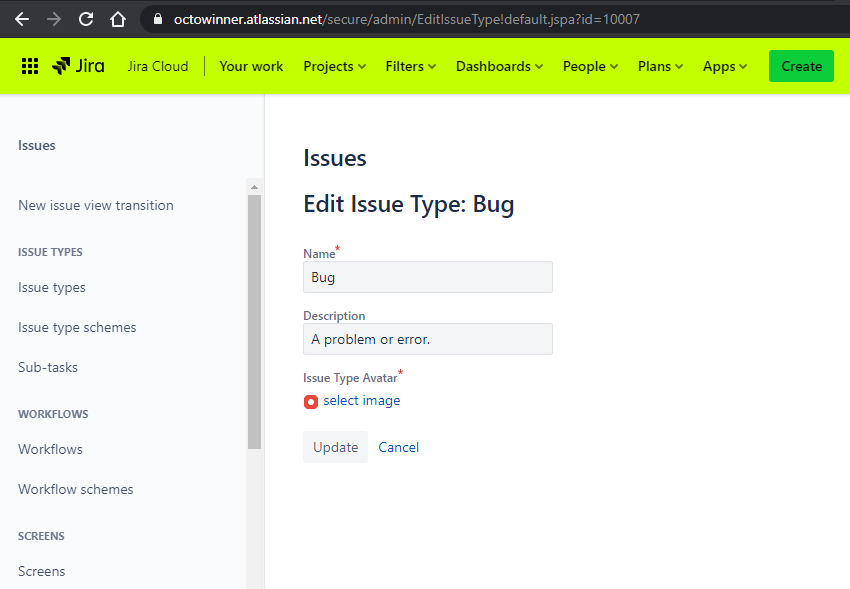Click the sidebar scrollbar thumb
850x589 pixels.
click(x=254, y=322)
